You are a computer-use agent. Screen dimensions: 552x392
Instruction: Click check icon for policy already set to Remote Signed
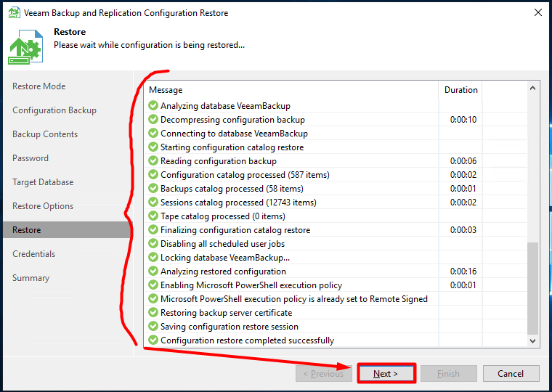pyautogui.click(x=153, y=299)
